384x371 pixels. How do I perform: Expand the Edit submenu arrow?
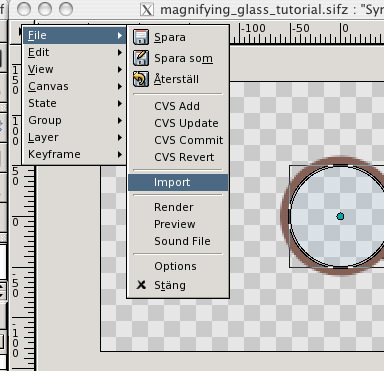tap(120, 52)
